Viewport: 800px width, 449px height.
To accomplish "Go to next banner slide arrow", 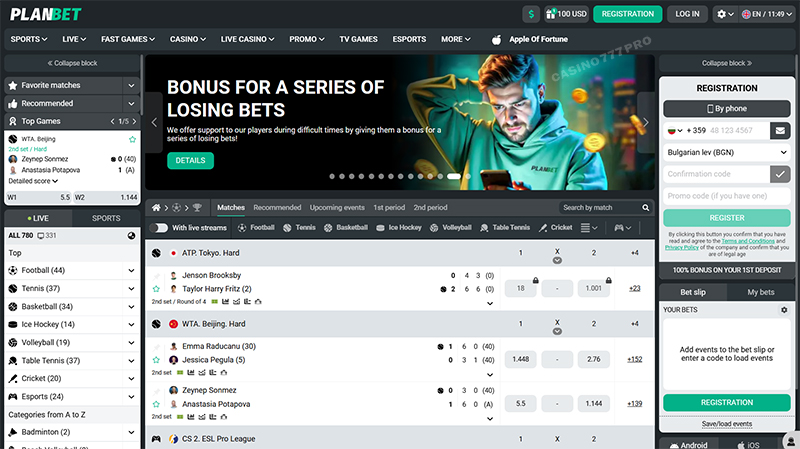I will tap(646, 122).
